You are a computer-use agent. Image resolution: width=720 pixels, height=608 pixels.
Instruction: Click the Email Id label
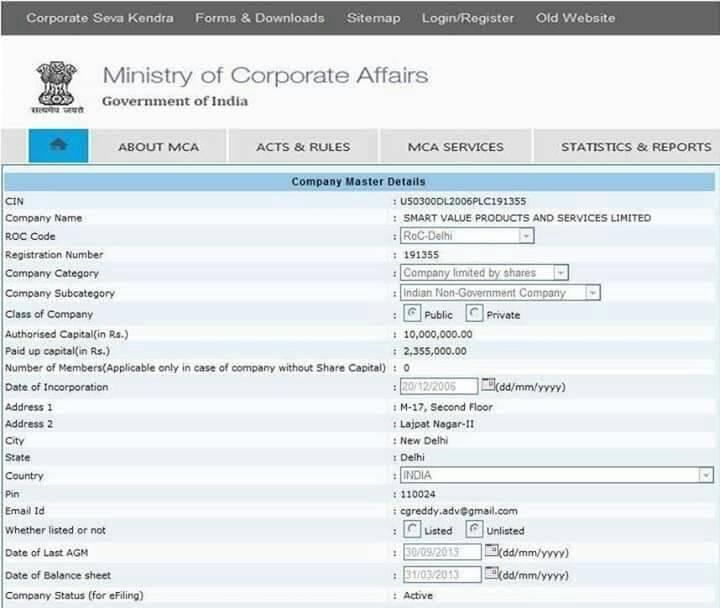25,511
